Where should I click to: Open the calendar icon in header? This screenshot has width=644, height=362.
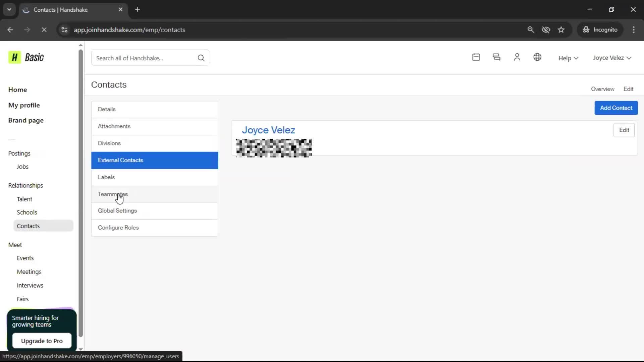(476, 57)
